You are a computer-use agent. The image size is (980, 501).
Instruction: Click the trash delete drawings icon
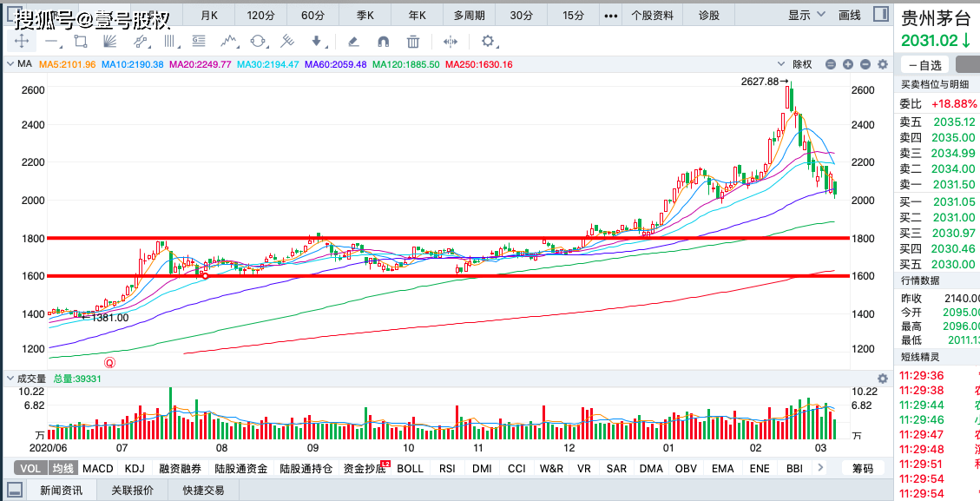coord(412,42)
